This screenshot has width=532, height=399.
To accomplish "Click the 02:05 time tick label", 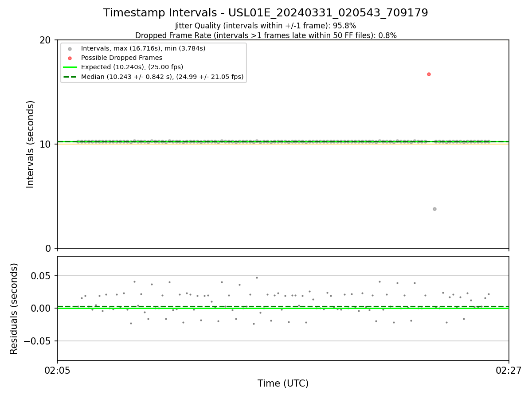I will [x=58, y=371].
